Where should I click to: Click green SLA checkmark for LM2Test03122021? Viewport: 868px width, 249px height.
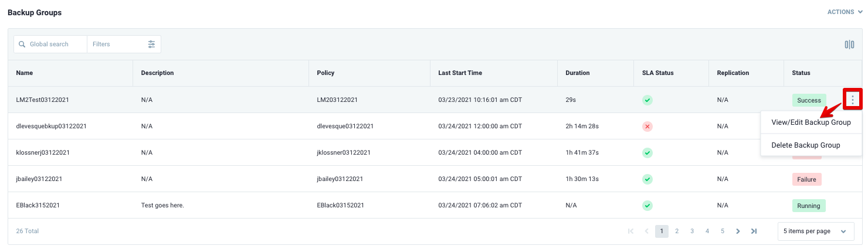click(x=647, y=100)
